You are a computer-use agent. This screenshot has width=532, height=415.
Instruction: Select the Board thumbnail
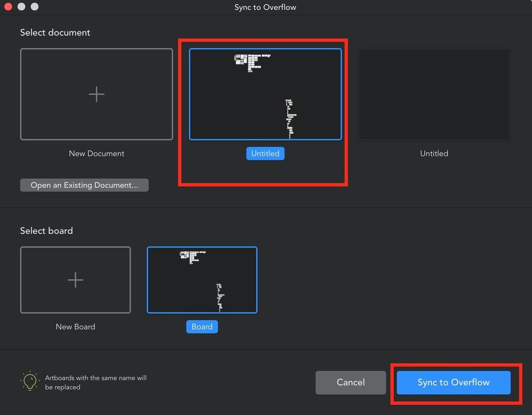click(x=202, y=280)
